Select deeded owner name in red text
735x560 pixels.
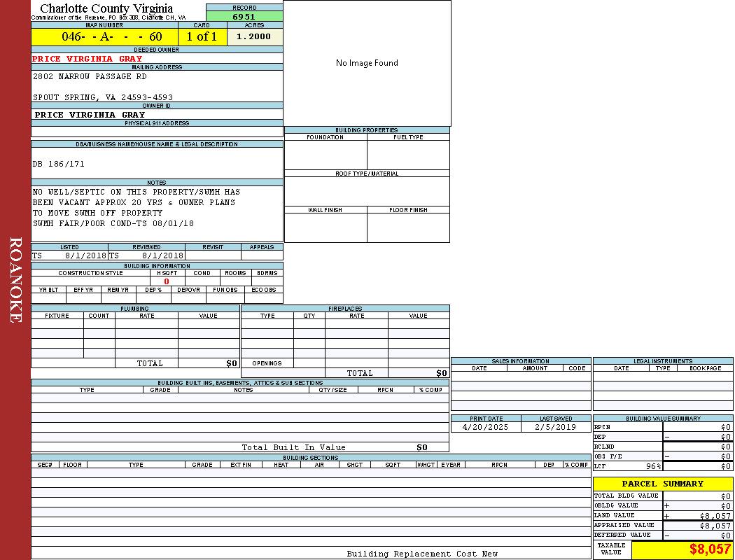[87, 59]
